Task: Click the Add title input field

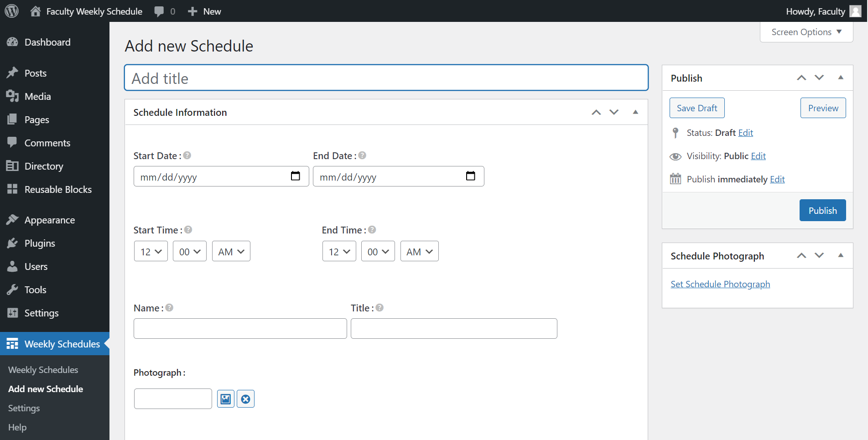Action: tap(386, 78)
